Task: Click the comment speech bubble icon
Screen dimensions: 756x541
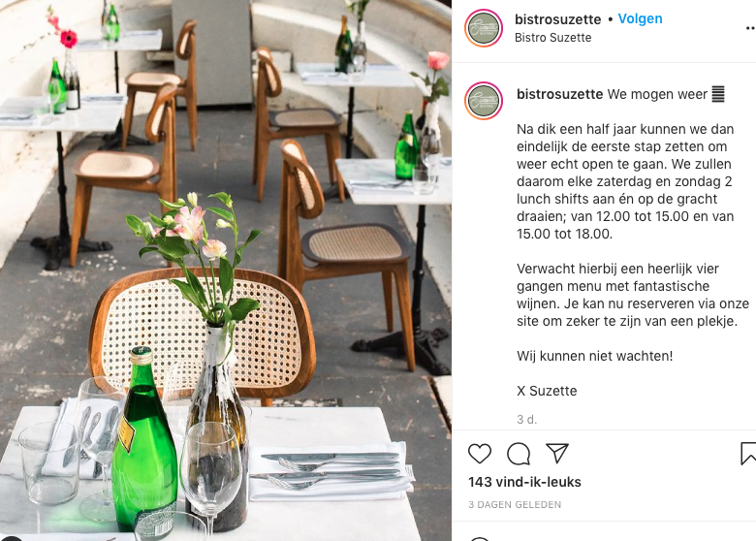Action: pos(519,454)
